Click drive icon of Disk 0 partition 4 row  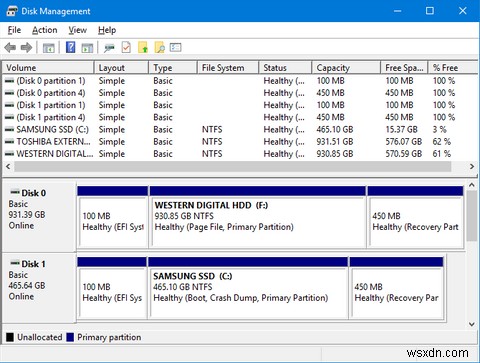(10, 93)
